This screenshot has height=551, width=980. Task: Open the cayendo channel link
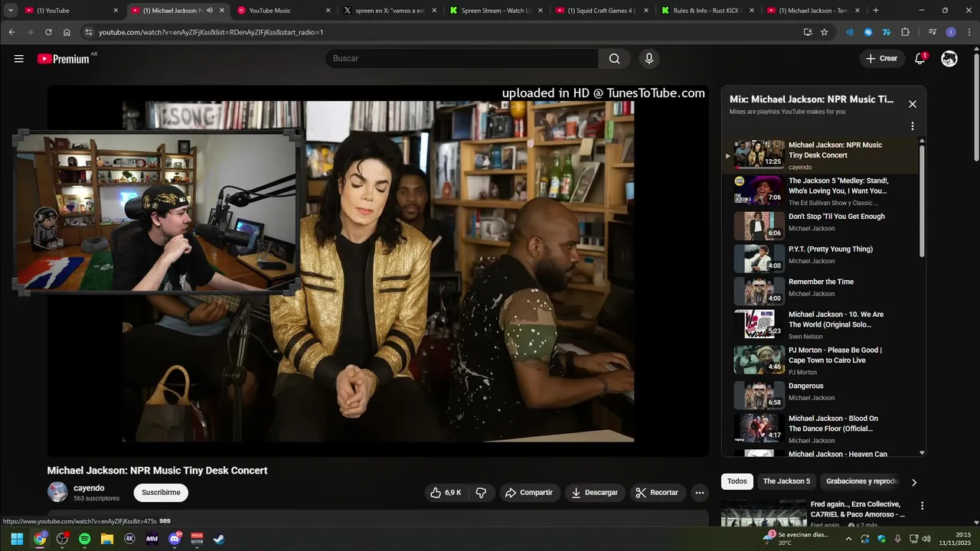[x=89, y=488]
